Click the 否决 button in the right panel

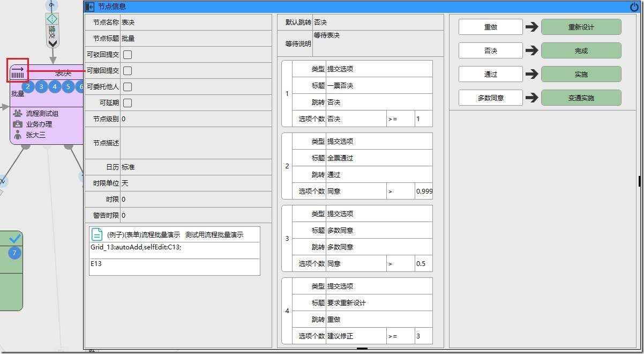490,50
